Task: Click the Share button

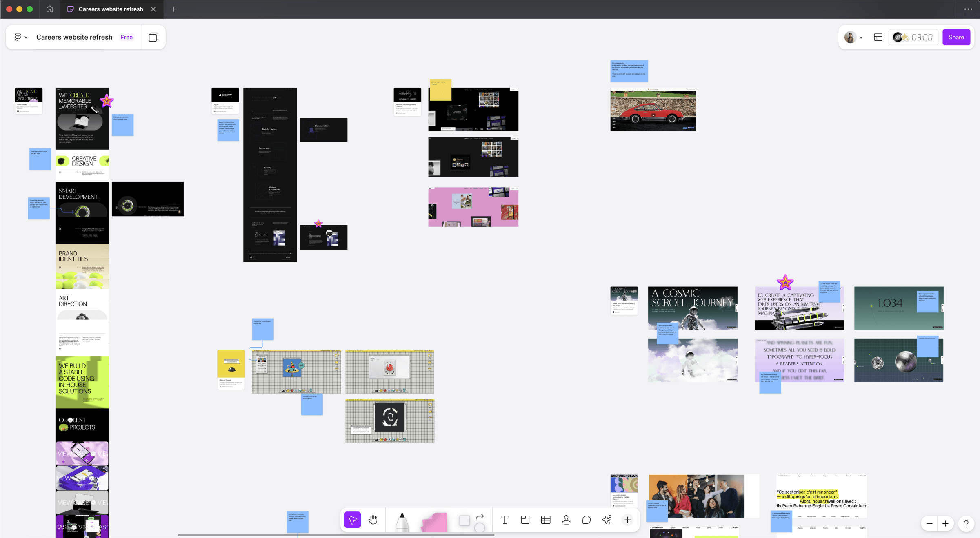Action: (x=956, y=37)
